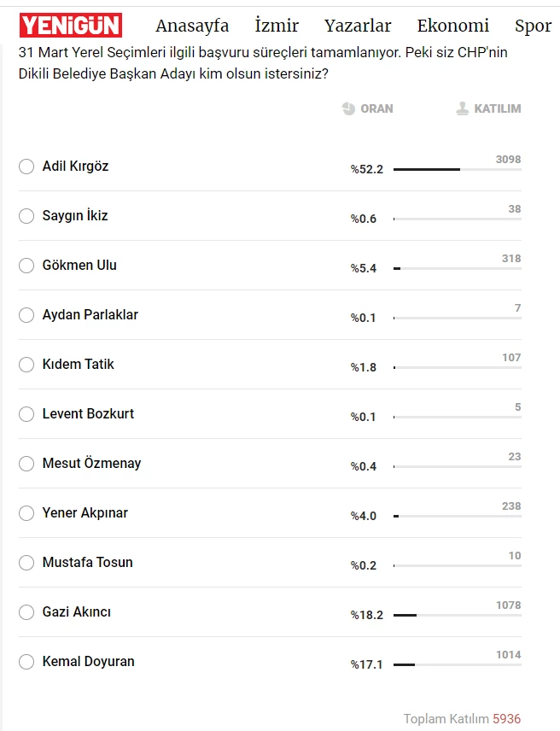Select Yener Akpınar radio button

[x=26, y=513]
